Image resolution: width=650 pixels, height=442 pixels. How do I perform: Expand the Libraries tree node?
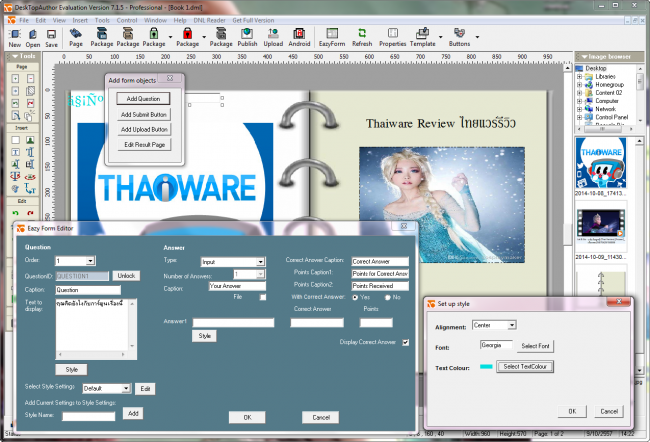(x=580, y=77)
